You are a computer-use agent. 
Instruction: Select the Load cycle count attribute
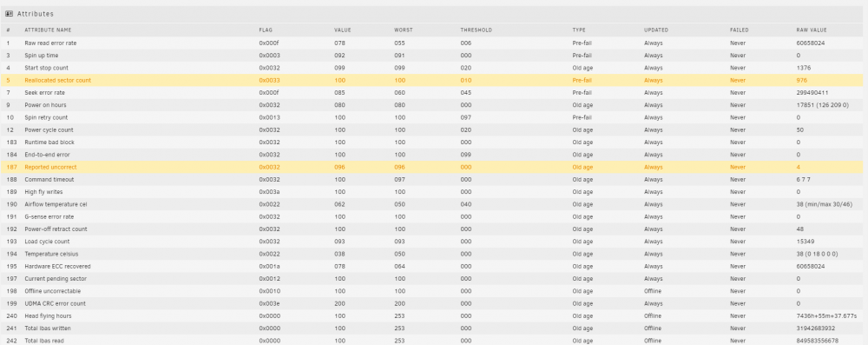pyautogui.click(x=47, y=242)
